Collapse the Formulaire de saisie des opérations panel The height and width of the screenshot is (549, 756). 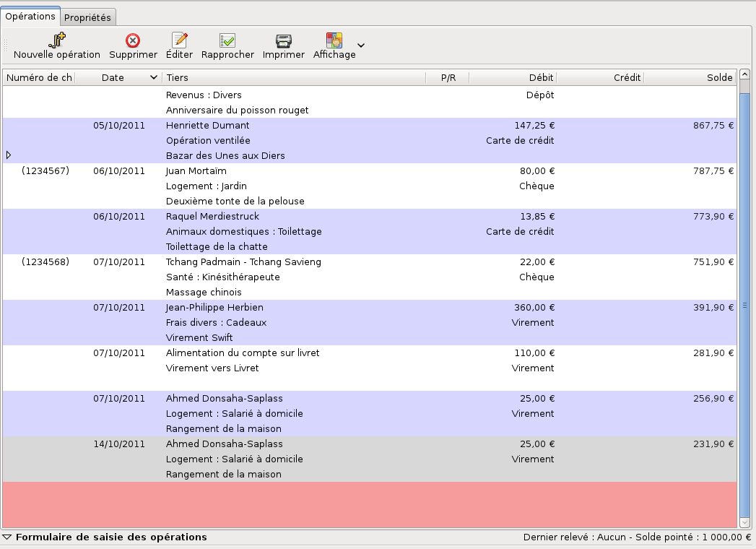click(6, 537)
